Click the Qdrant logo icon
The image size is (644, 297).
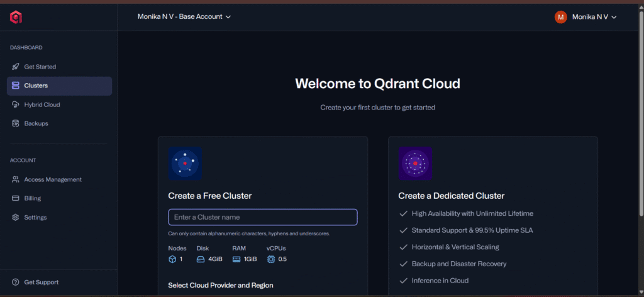point(16,17)
